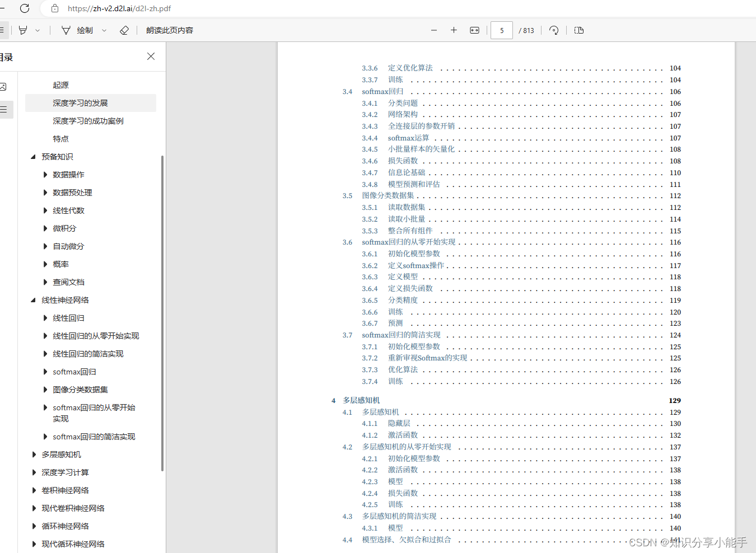The image size is (756, 553).
Task: Click fit to width icon
Action: 474,30
